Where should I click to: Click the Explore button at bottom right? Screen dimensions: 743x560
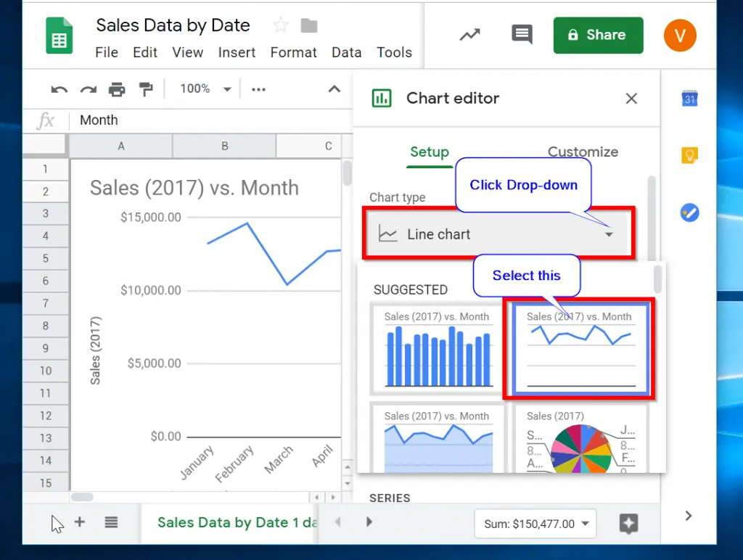coord(628,523)
